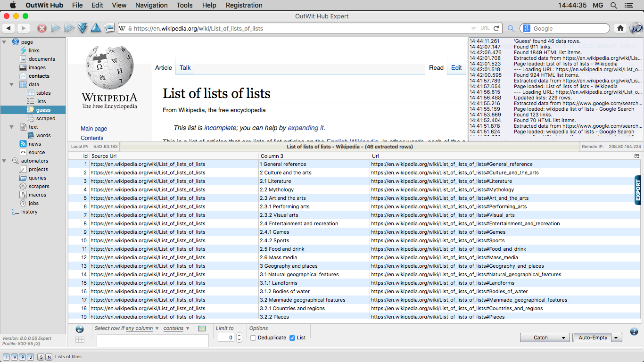Open the jobs item under automators
The height and width of the screenshot is (362, 644).
coord(29,203)
